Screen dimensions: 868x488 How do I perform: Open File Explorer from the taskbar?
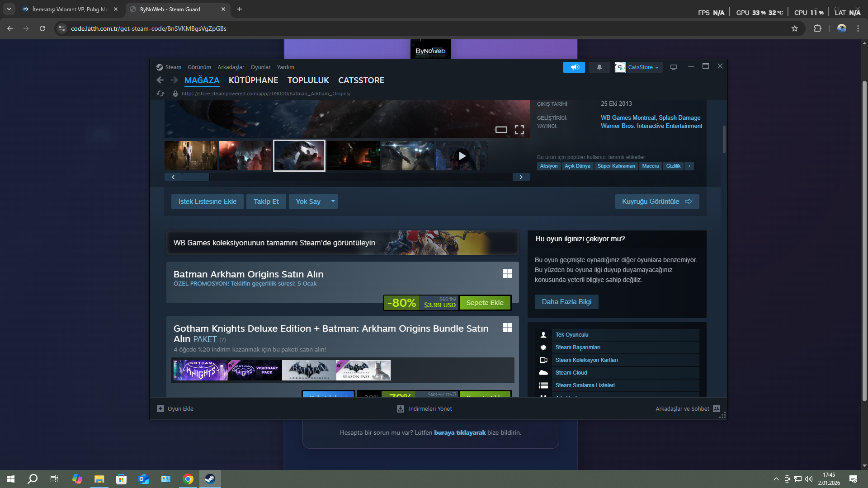point(99,479)
